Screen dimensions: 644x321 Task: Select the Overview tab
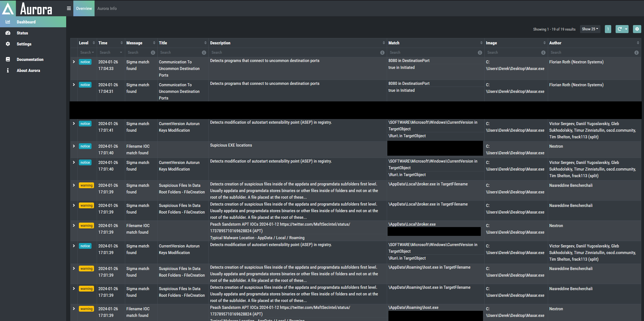pyautogui.click(x=84, y=9)
